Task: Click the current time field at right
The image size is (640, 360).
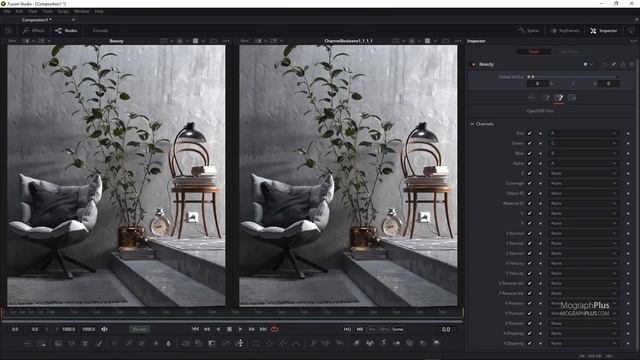Action: 446,329
